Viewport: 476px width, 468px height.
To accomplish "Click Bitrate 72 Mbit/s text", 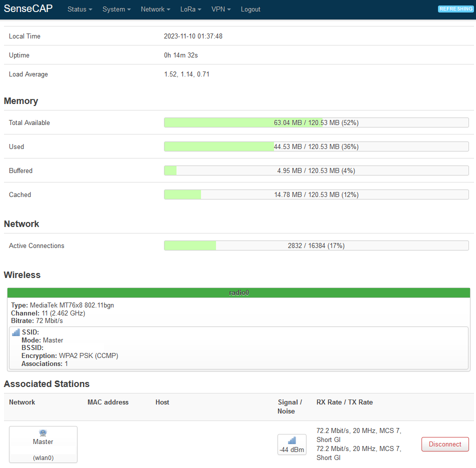I will (36, 321).
